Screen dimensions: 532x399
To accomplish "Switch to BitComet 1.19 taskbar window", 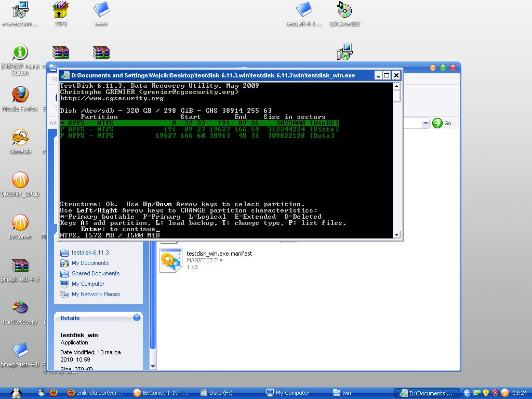I will [x=161, y=393].
